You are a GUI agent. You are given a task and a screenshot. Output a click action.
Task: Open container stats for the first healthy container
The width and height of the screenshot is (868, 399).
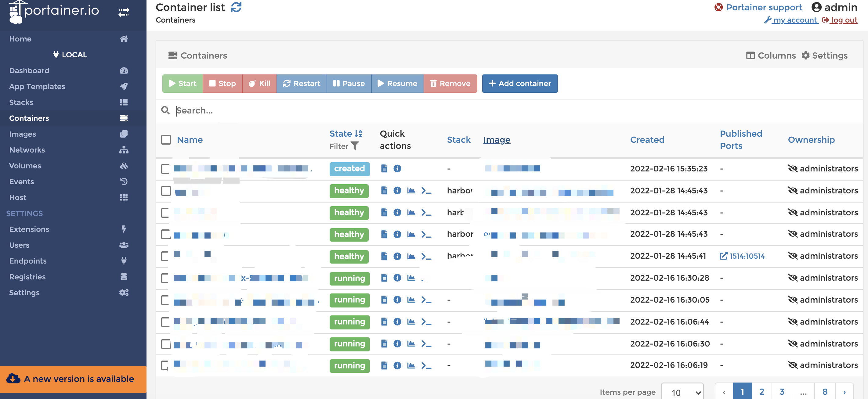point(411,191)
